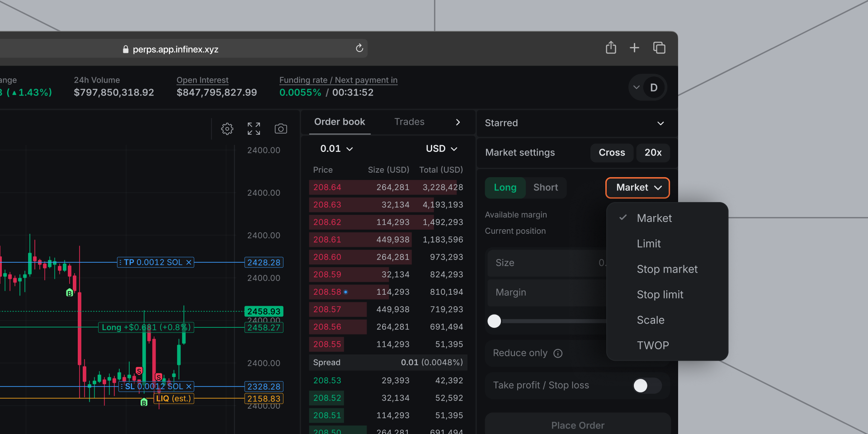The height and width of the screenshot is (434, 868).
Task: Take a chart snapshot with camera icon
Action: click(x=281, y=129)
